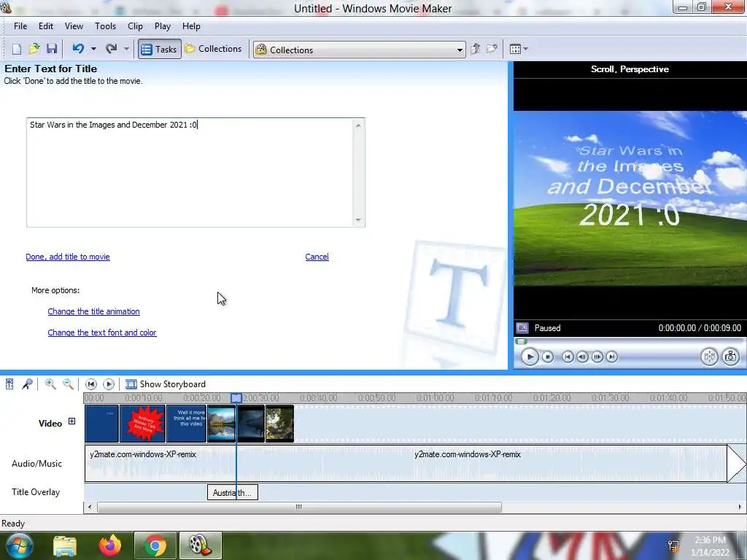Select the tree garden clip on timeline

click(x=279, y=424)
